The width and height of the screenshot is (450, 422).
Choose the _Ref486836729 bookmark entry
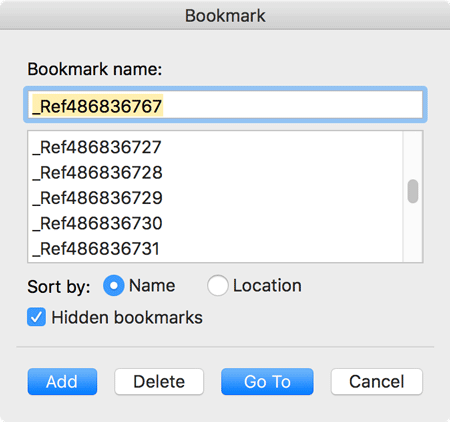pyautogui.click(x=215, y=198)
